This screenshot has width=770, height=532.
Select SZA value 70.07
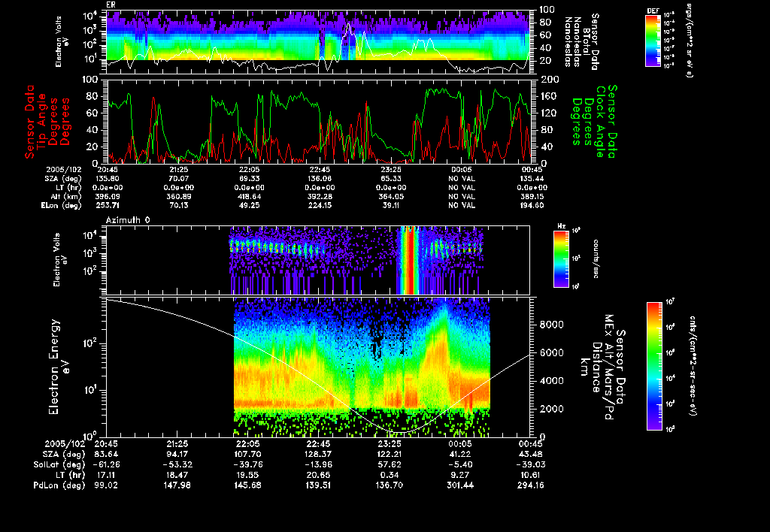click(x=177, y=179)
